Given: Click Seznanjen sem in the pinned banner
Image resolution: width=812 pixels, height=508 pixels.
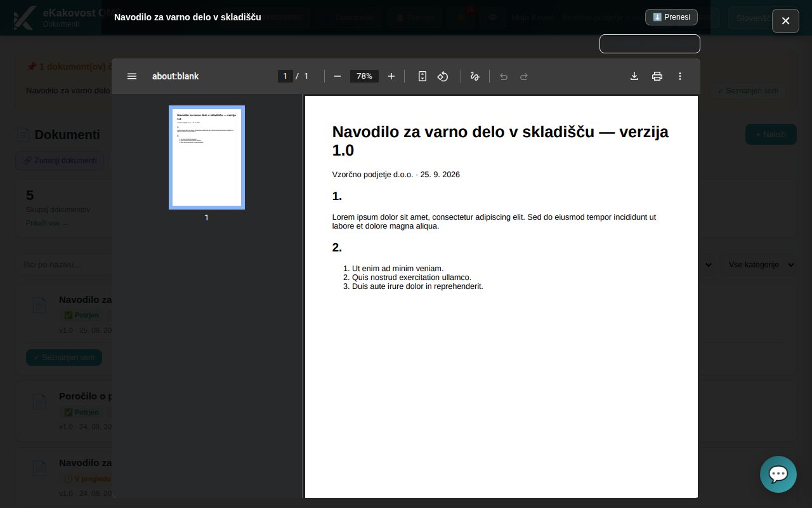Looking at the screenshot, I should (x=747, y=91).
